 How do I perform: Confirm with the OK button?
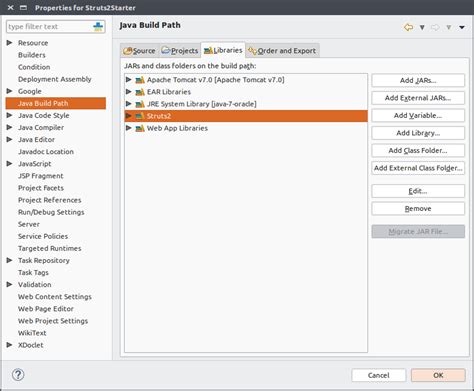(x=438, y=375)
